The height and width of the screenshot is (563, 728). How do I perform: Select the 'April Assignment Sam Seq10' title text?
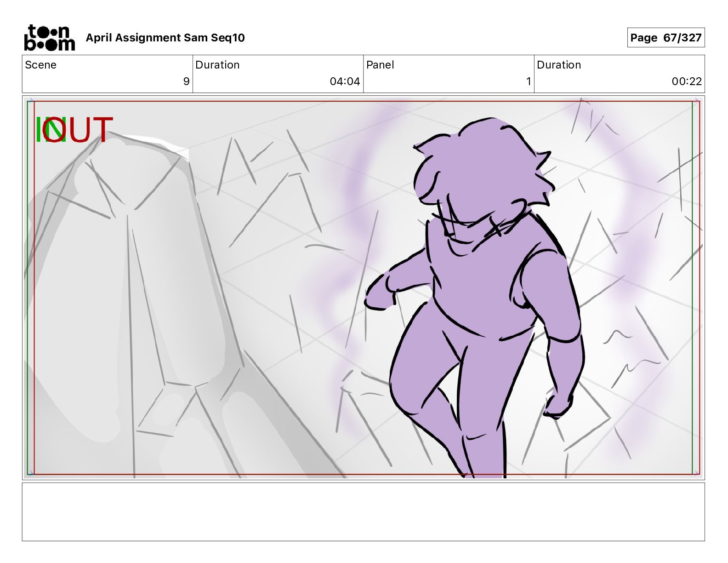pyautogui.click(x=165, y=38)
